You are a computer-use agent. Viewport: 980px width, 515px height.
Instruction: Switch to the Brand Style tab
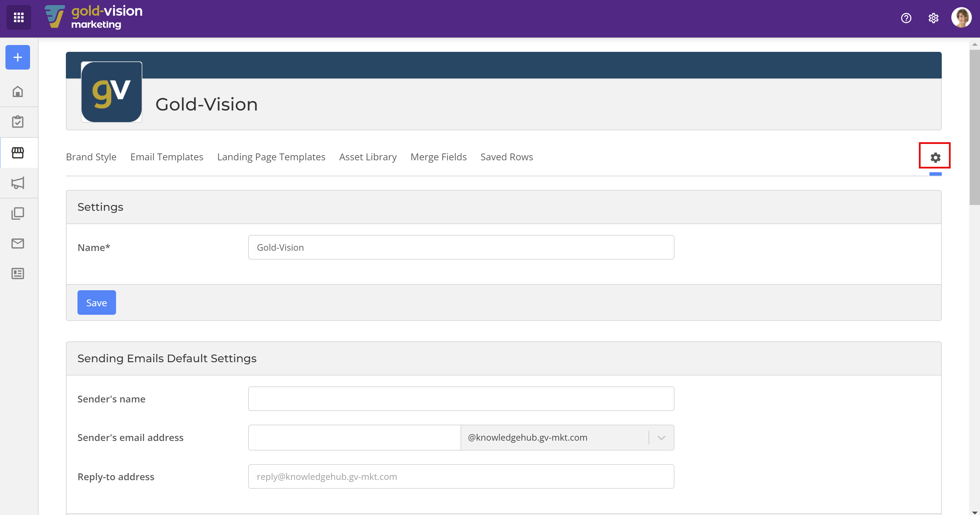pos(91,157)
